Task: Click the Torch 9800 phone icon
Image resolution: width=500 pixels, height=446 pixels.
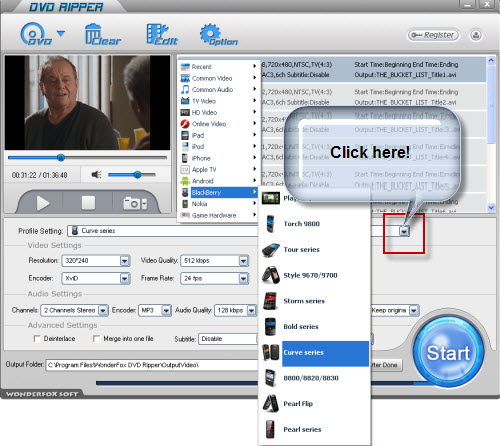Action: point(270,223)
